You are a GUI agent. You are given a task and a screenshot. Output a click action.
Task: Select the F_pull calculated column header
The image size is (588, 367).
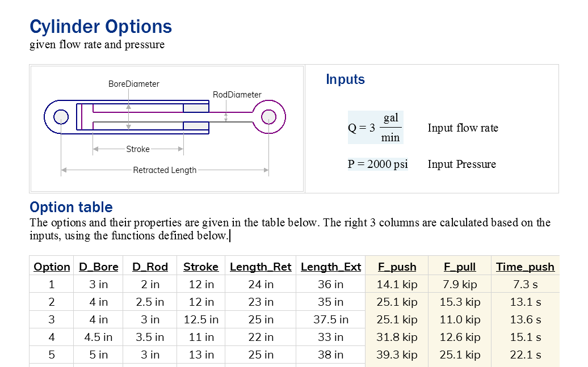460,267
